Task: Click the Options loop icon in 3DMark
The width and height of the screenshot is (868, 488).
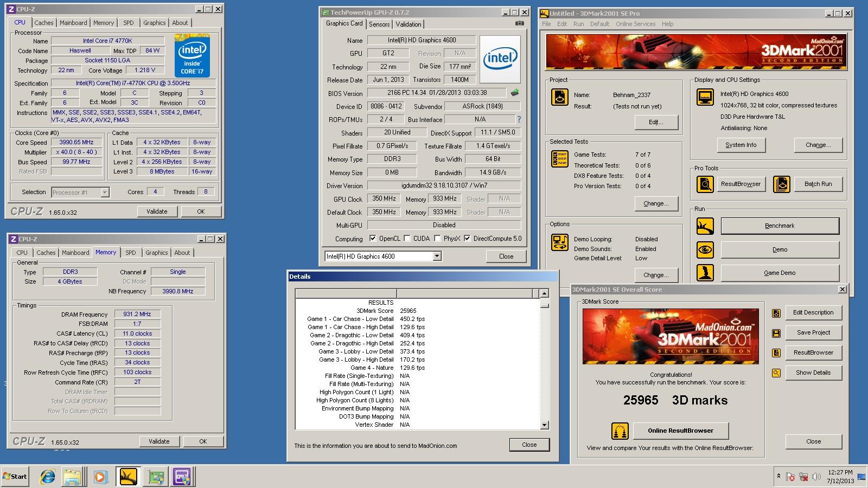Action: (x=560, y=242)
